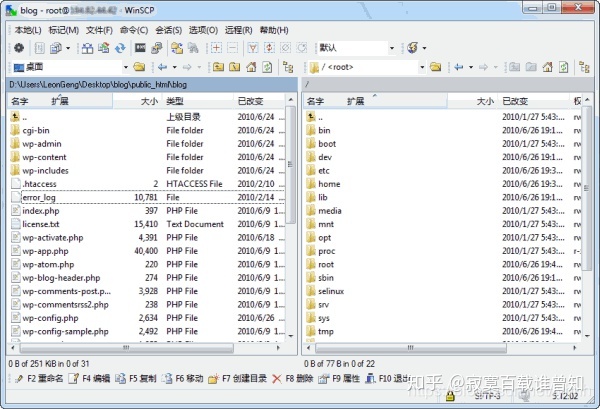Click the invert selection icon
600x409 pixels.
tap(269, 48)
